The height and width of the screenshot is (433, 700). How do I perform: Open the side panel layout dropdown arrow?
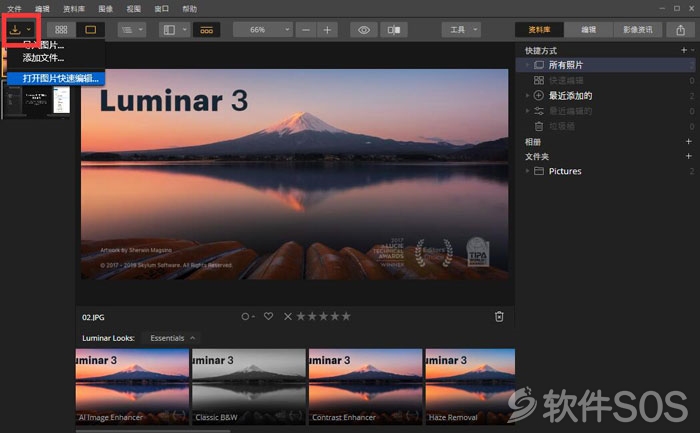[184, 30]
